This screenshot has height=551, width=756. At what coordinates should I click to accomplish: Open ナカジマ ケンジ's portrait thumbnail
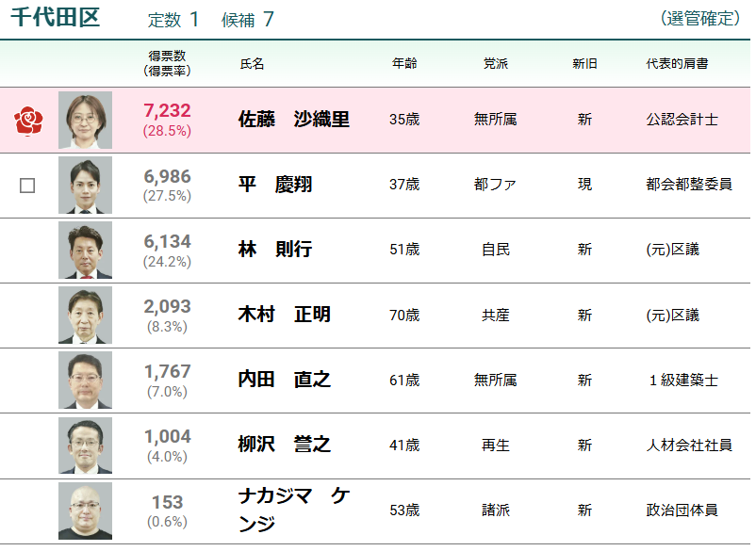[x=86, y=510]
